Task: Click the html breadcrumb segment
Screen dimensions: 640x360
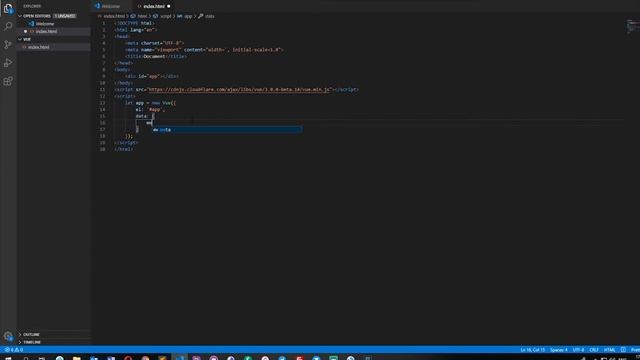Action: 142,16
